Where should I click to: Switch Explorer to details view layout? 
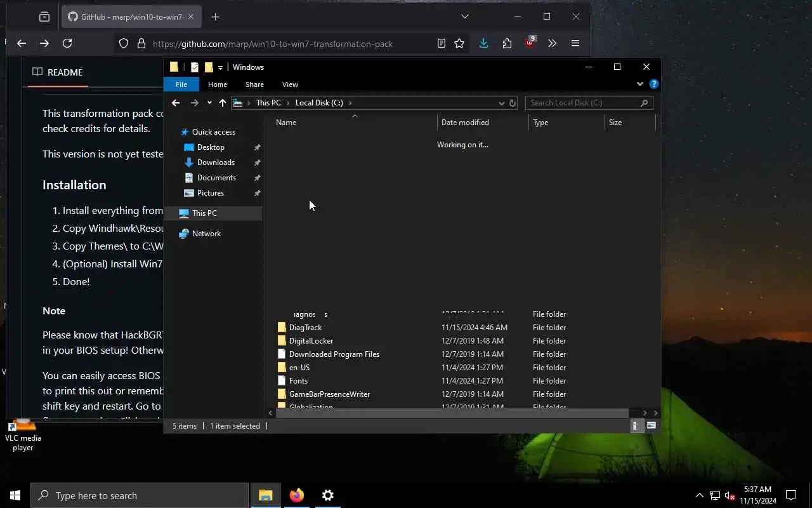pos(636,426)
